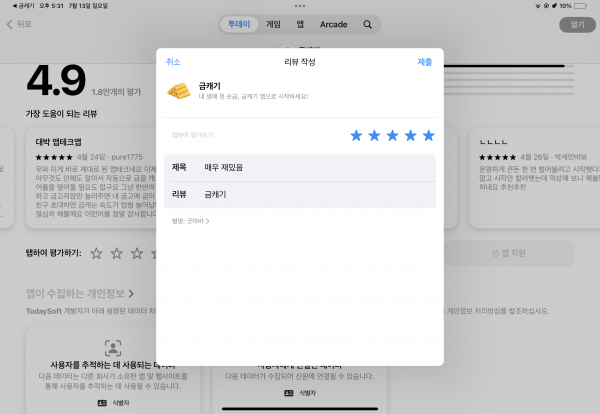The width and height of the screenshot is (600, 414).
Task: Tap the three dots multitasking control
Action: click(x=300, y=6)
